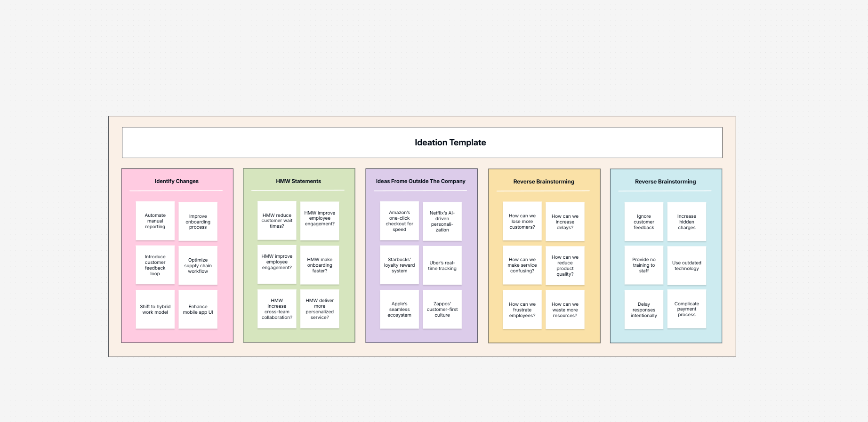Viewport: 868px width, 422px height.
Task: Select the How can we lose more customers note
Action: pos(522,221)
